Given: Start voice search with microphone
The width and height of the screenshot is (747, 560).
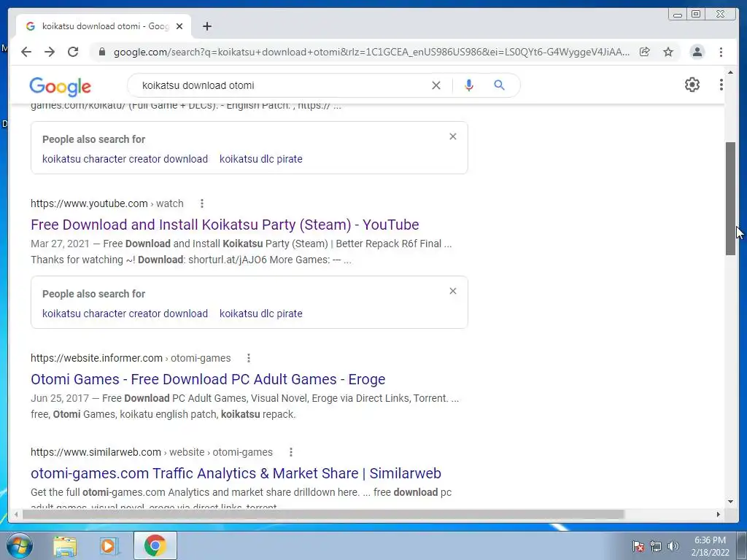Looking at the screenshot, I should [469, 85].
